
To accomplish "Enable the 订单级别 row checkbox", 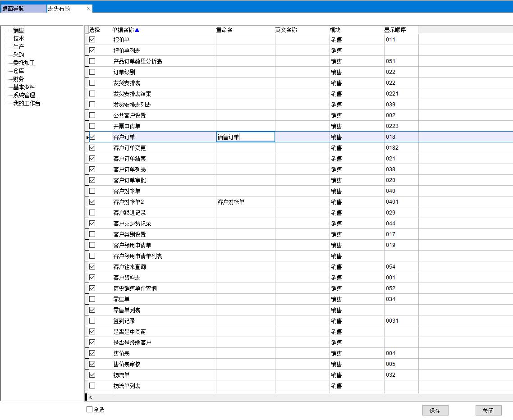I will [92, 72].
